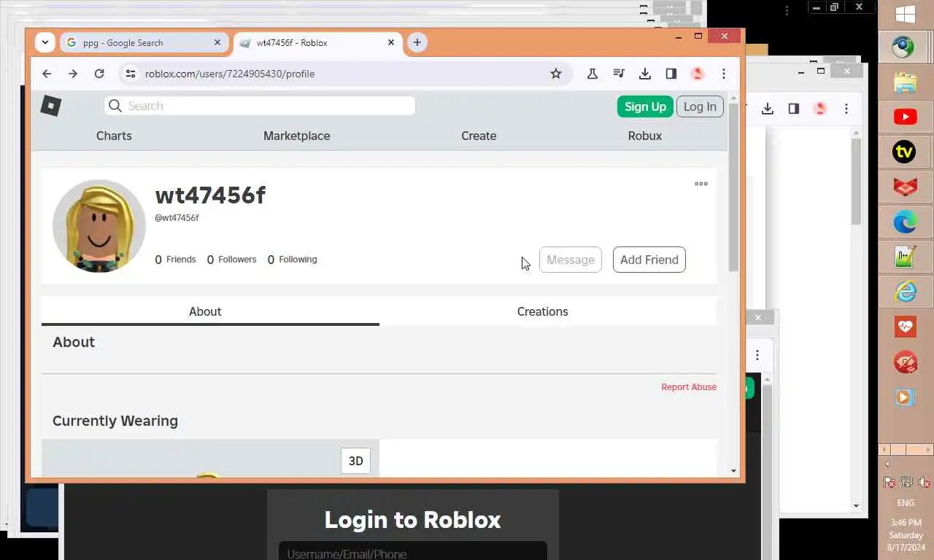Click the muted volume tray icon

point(924,482)
